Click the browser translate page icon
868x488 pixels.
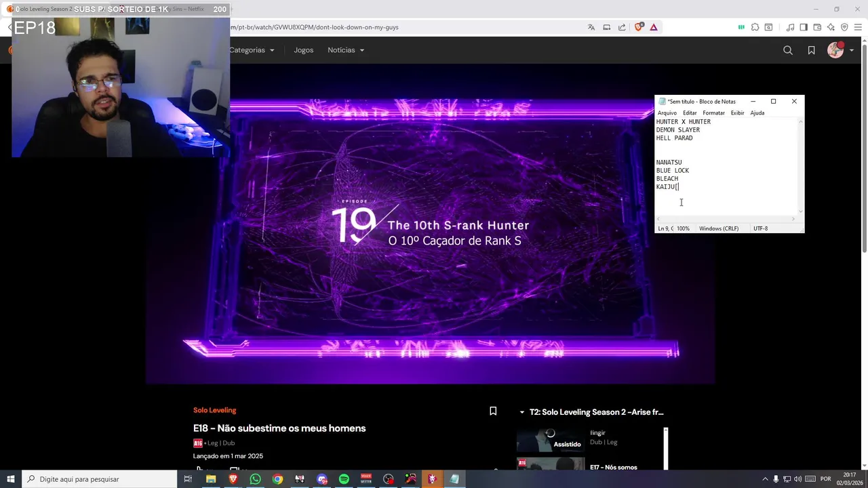coord(591,27)
